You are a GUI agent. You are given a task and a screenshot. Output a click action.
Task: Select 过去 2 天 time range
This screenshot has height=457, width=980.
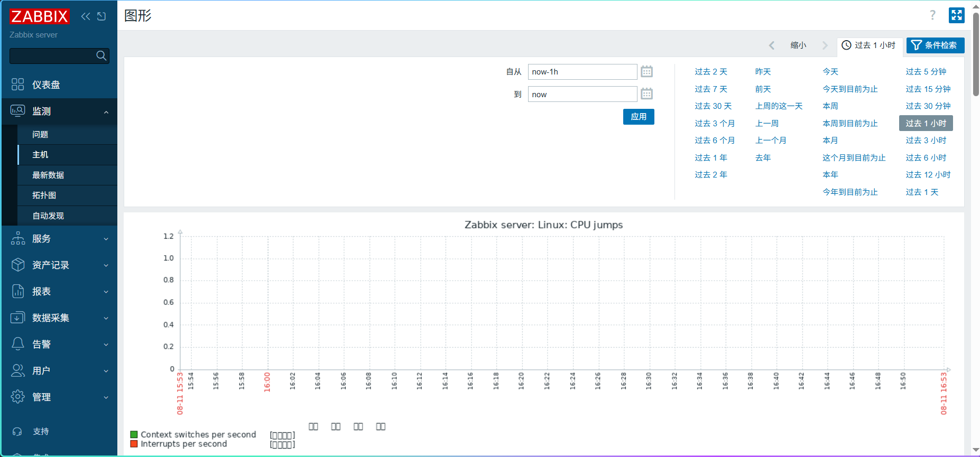click(711, 72)
